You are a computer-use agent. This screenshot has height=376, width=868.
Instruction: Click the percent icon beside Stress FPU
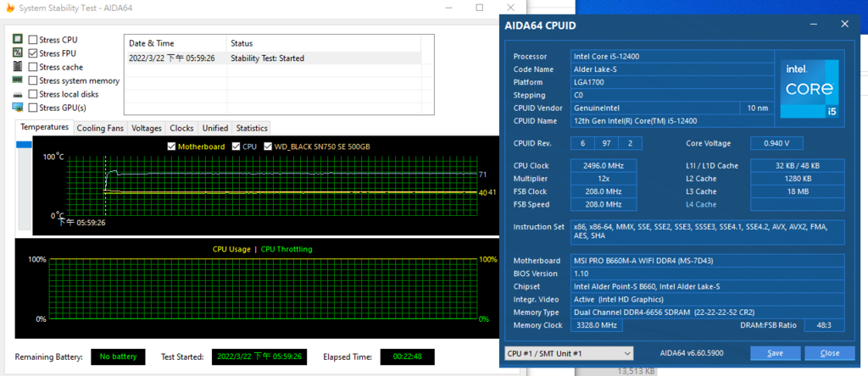click(x=18, y=53)
